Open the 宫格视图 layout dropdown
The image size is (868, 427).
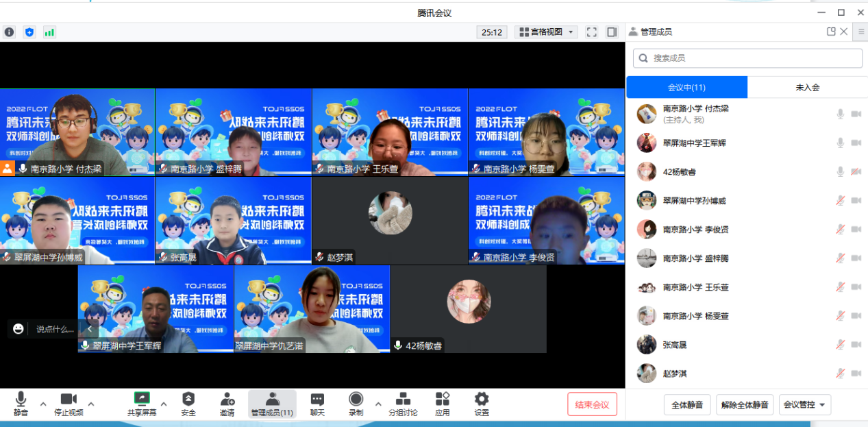[546, 32]
